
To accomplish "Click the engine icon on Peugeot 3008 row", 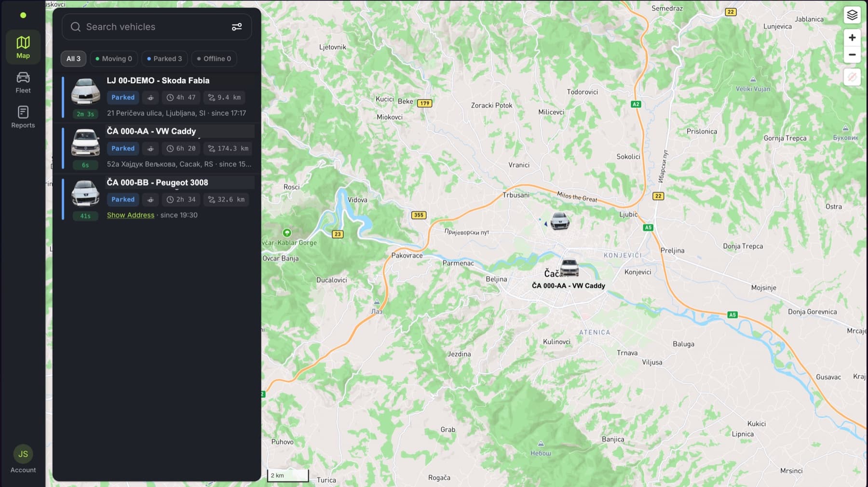I will [150, 200].
